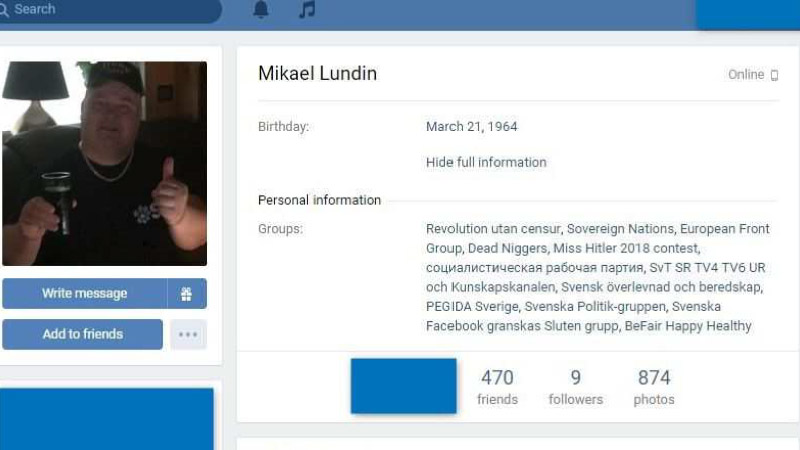Open the three dots more actions menu
Screen dimensions: 800x450
(188, 335)
